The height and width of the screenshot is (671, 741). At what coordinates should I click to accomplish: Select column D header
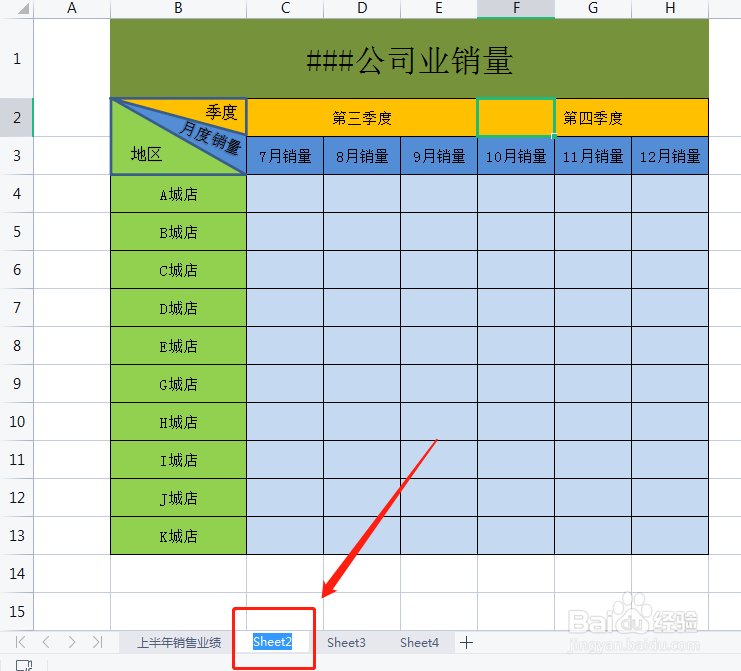click(362, 9)
